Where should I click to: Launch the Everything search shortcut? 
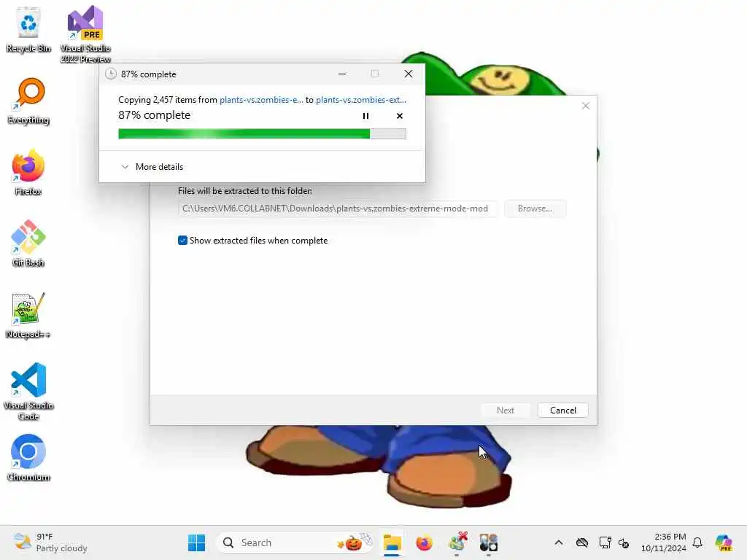pos(28,101)
